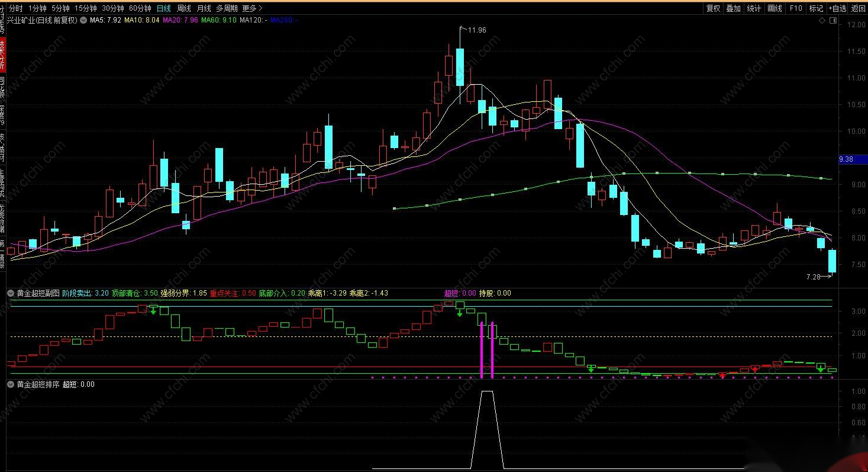The width and height of the screenshot is (868, 472).
Task: Click the MA20: 7.96 indicator label
Action: coord(180,20)
